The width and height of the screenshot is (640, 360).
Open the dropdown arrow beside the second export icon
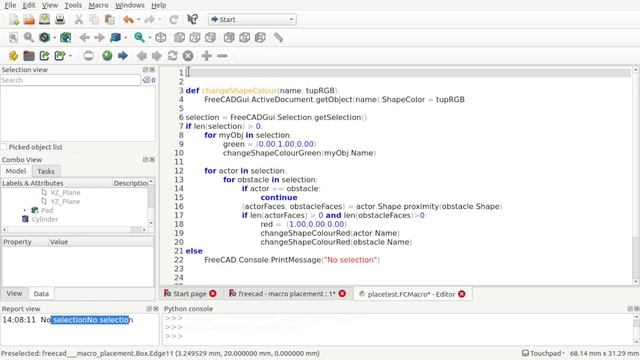[70, 56]
